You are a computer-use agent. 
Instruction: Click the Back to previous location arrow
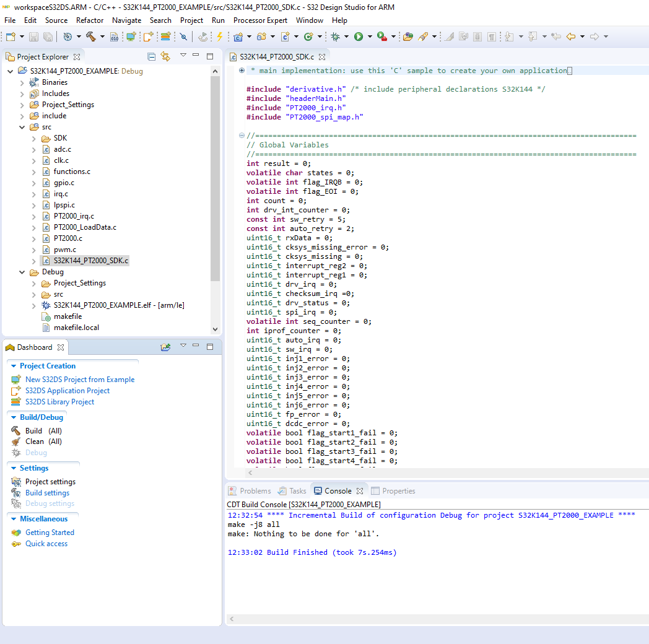[x=570, y=37]
